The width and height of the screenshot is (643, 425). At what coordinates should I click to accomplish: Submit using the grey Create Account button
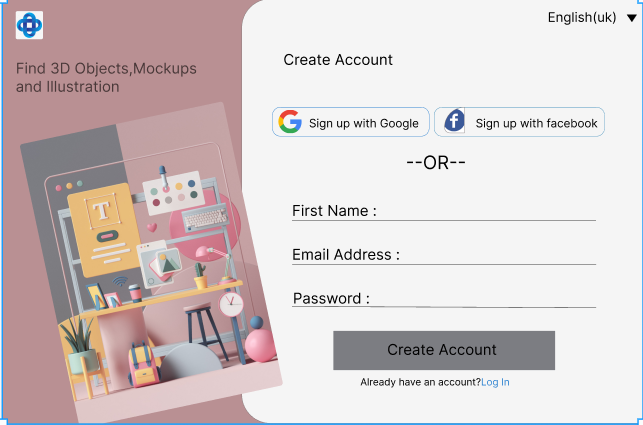(443, 350)
